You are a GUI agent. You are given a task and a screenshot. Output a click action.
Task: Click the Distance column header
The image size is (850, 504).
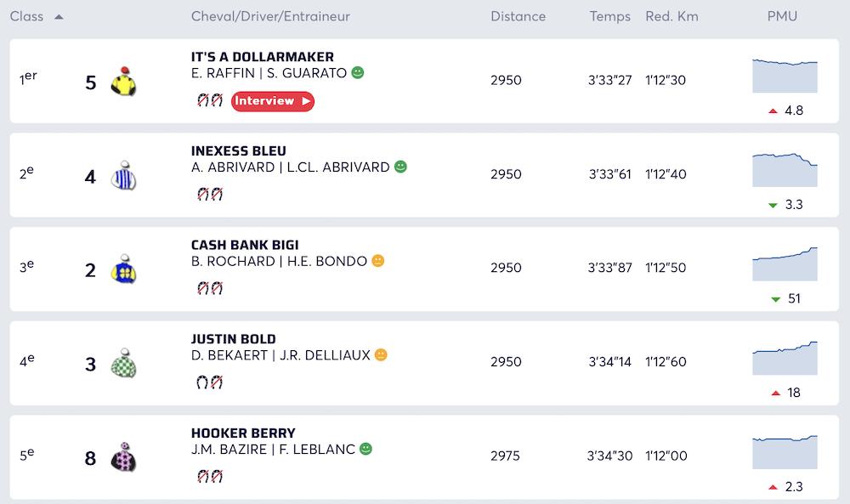coord(518,16)
